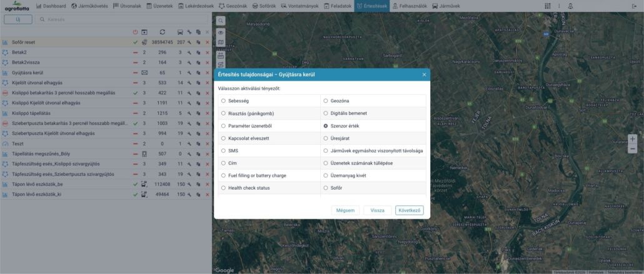
Task: Select the Üresjárat radio button
Action: pos(326,138)
